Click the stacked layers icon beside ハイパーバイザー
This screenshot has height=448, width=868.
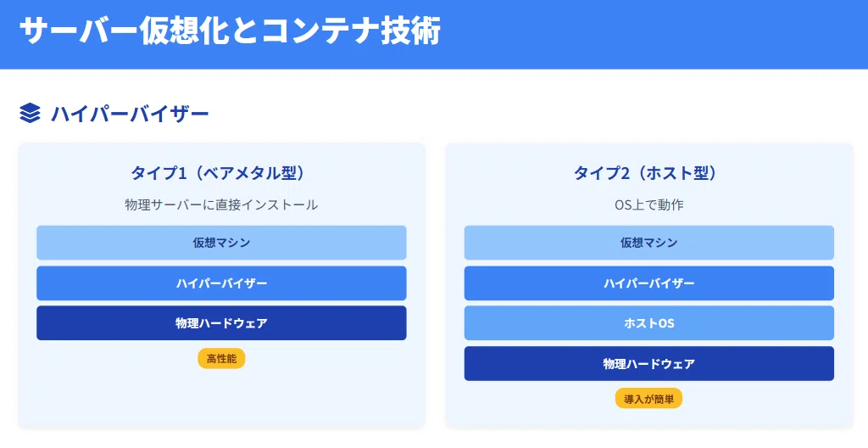click(x=30, y=113)
